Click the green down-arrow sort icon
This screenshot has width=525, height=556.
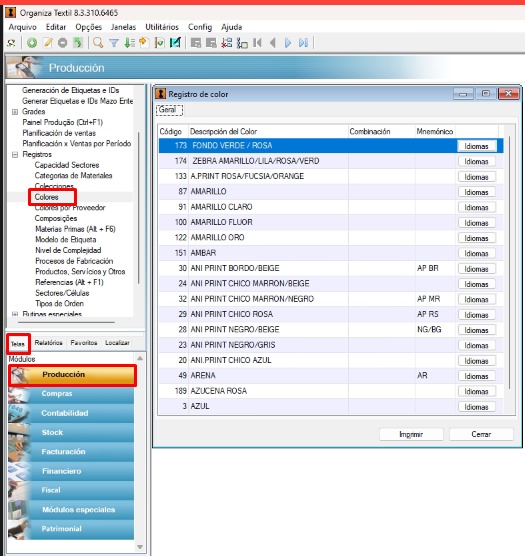pyautogui.click(x=129, y=43)
